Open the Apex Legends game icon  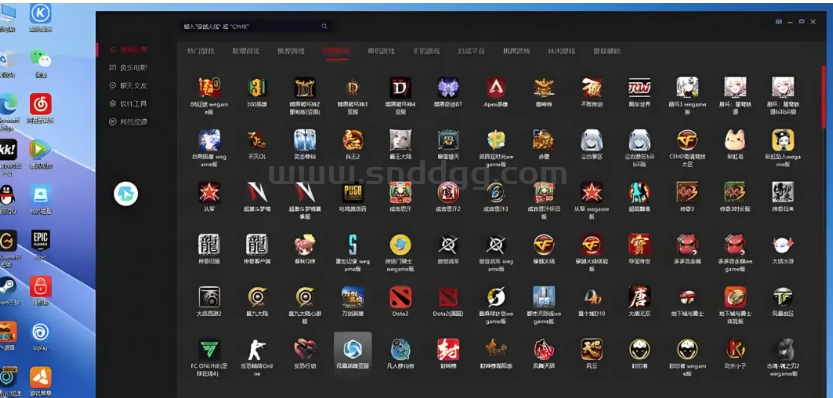pos(496,88)
